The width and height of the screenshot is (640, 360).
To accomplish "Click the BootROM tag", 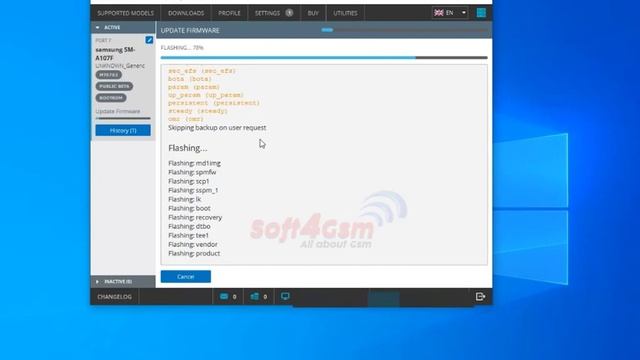I will (x=111, y=98).
